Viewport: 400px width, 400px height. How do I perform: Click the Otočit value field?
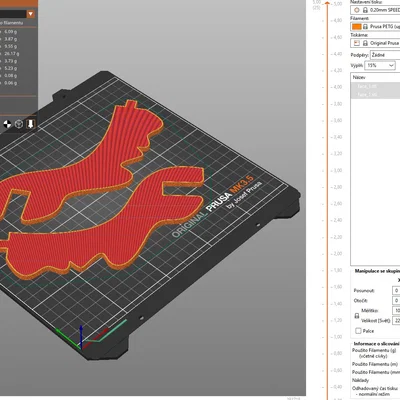point(396,300)
